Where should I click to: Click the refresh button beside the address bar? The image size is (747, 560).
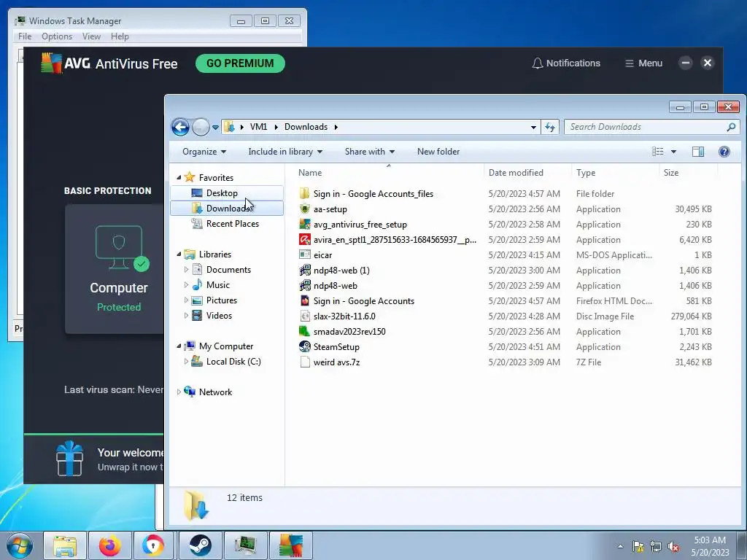click(x=550, y=127)
